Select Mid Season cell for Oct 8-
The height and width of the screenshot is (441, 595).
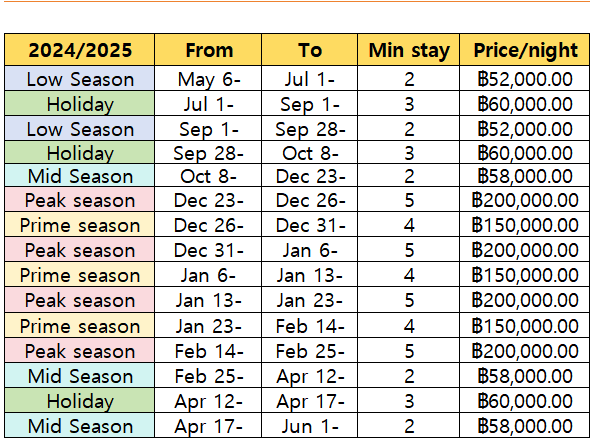tap(80, 175)
